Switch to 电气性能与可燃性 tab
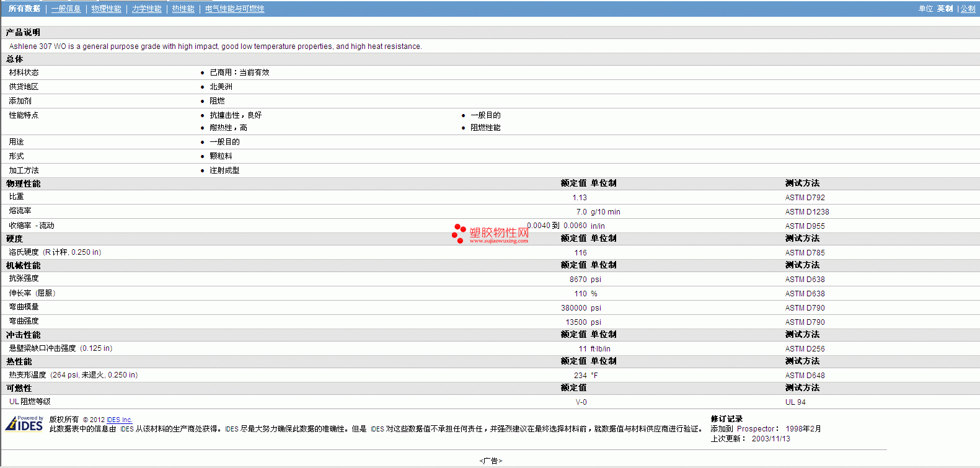This screenshot has height=468, width=980. coord(235,9)
